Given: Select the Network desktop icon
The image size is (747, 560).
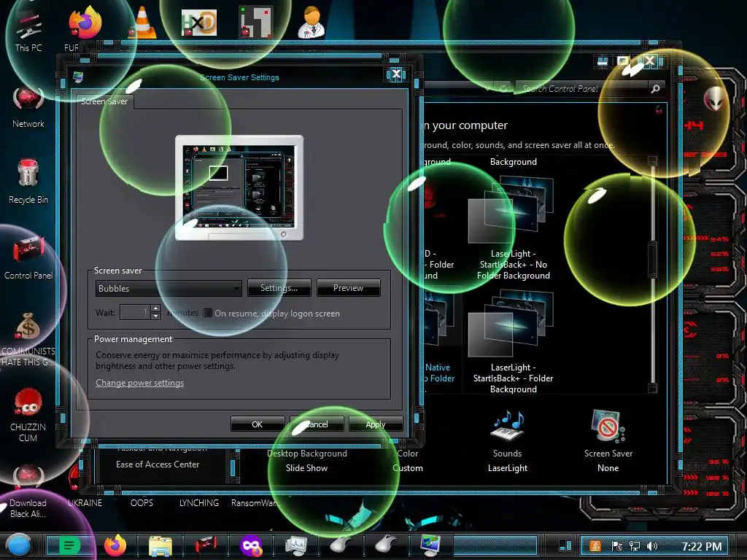Looking at the screenshot, I should [x=28, y=107].
